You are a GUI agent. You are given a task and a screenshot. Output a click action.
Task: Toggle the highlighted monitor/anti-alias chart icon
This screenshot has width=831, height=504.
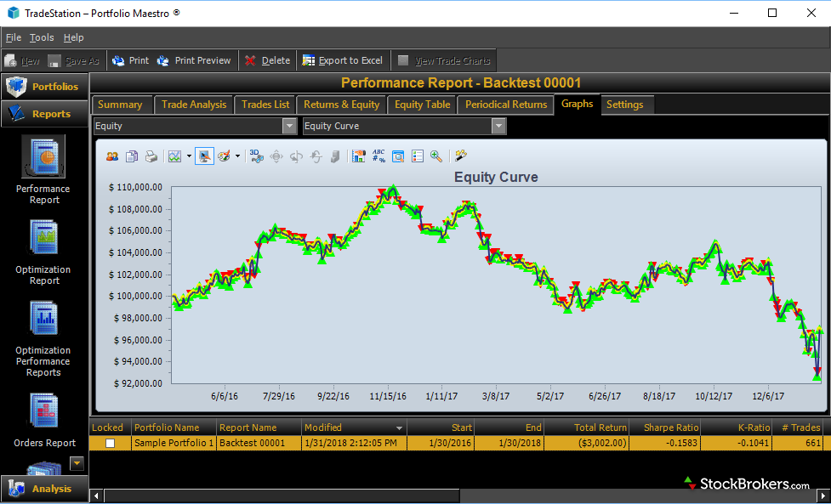pyautogui.click(x=205, y=156)
